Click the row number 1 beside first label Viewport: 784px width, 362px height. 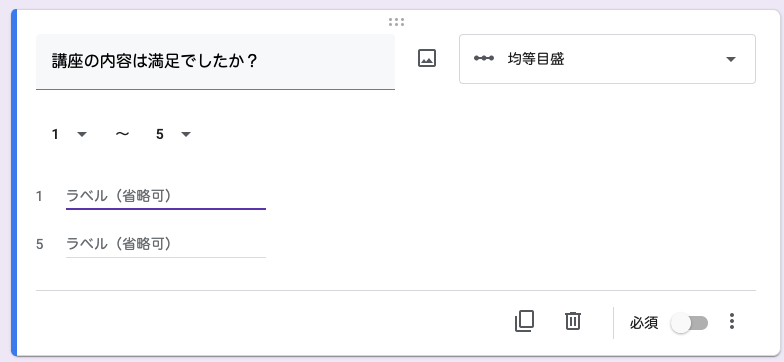pos(39,197)
